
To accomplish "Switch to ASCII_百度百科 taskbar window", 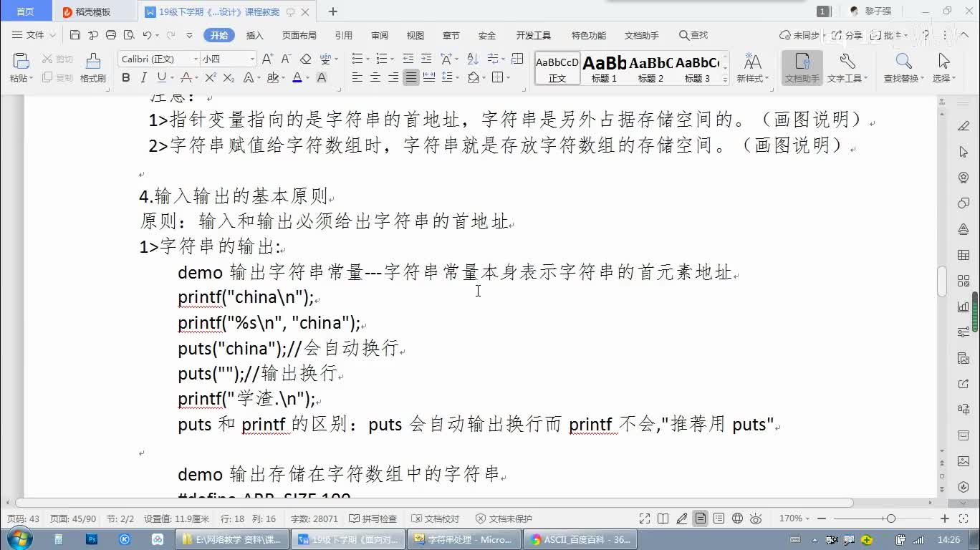I will pos(580,539).
